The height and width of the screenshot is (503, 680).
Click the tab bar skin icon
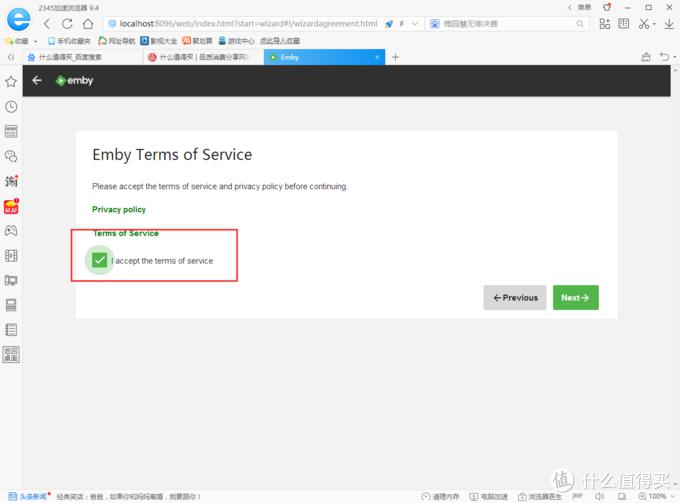(x=646, y=57)
